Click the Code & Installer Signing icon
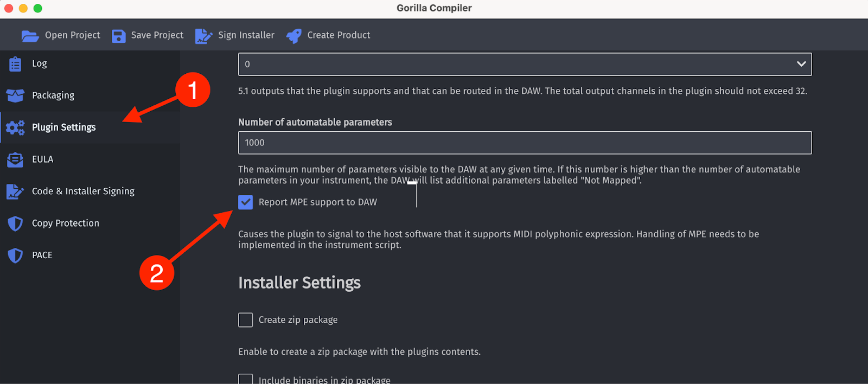 click(15, 191)
